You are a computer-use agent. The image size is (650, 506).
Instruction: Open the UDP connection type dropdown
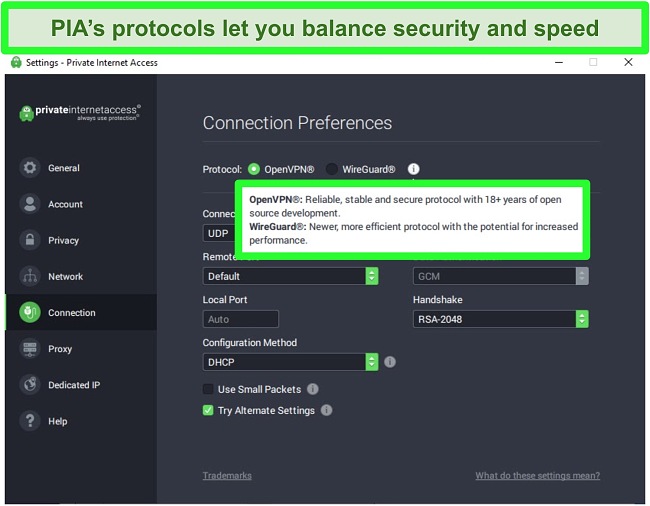[219, 233]
